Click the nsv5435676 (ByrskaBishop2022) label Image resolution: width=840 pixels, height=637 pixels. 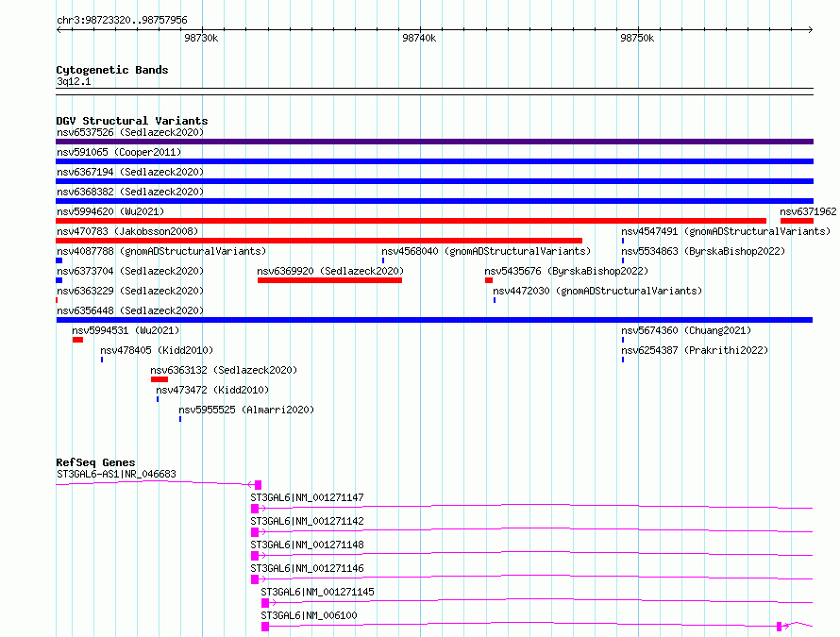coord(566,271)
